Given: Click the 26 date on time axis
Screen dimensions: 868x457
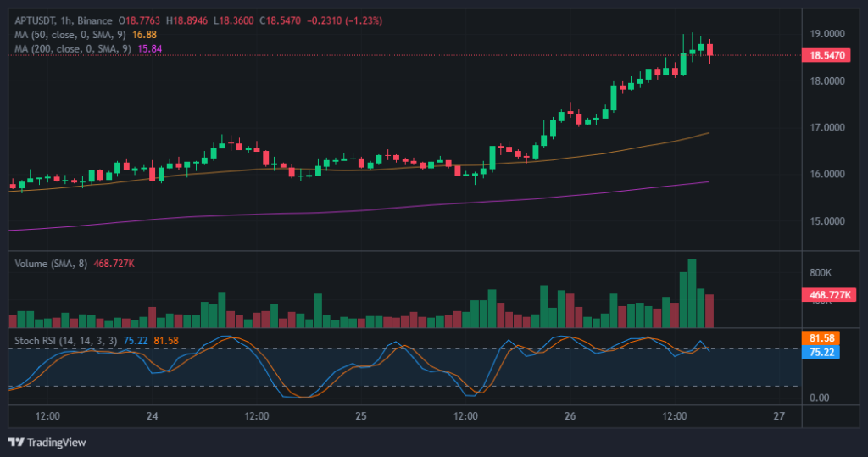Looking at the screenshot, I should 570,416.
